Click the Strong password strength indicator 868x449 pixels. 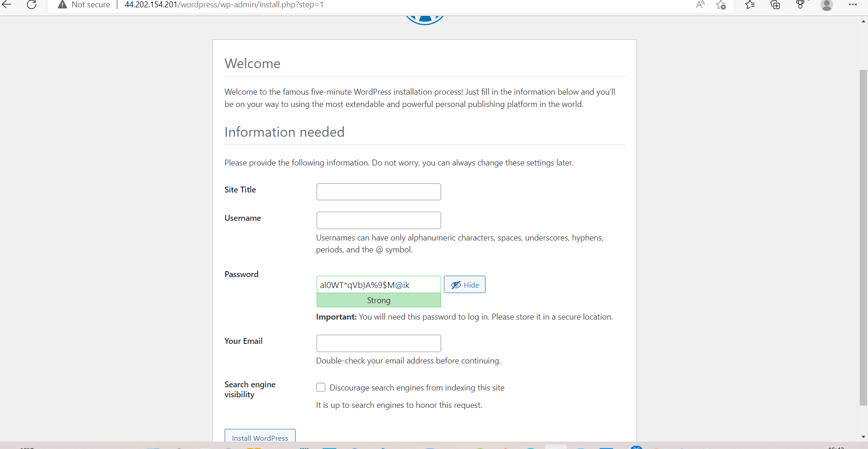click(378, 300)
